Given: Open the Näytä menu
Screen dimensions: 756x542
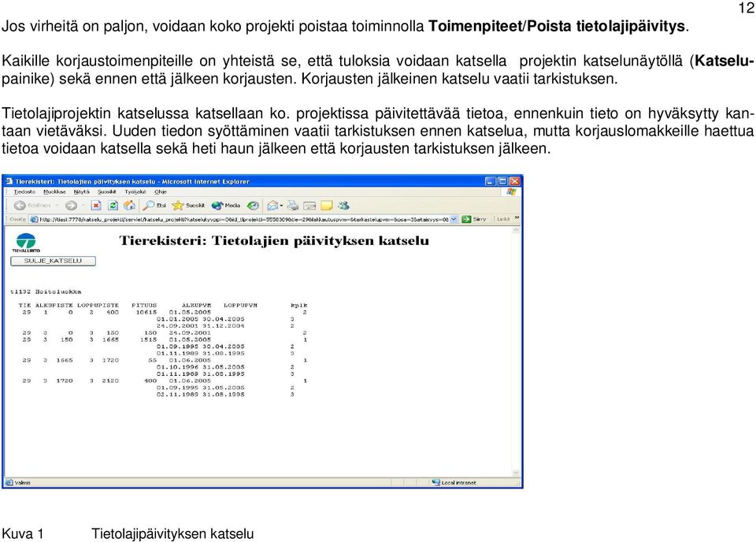Looking at the screenshot, I should [81, 192].
